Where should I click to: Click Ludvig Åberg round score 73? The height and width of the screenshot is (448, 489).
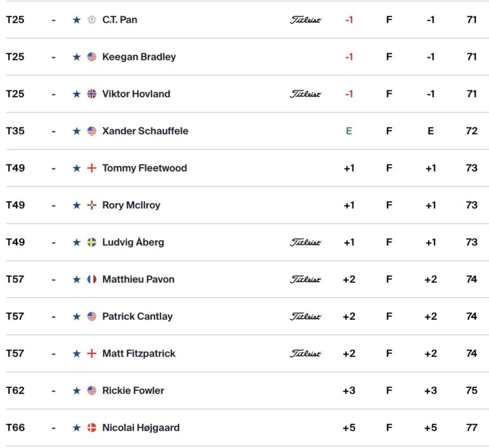tap(471, 242)
